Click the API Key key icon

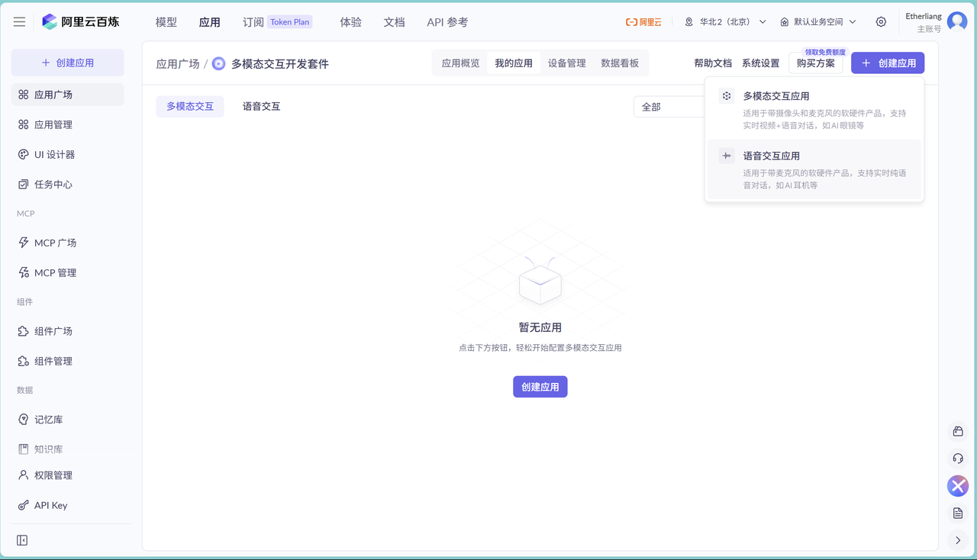coord(24,505)
